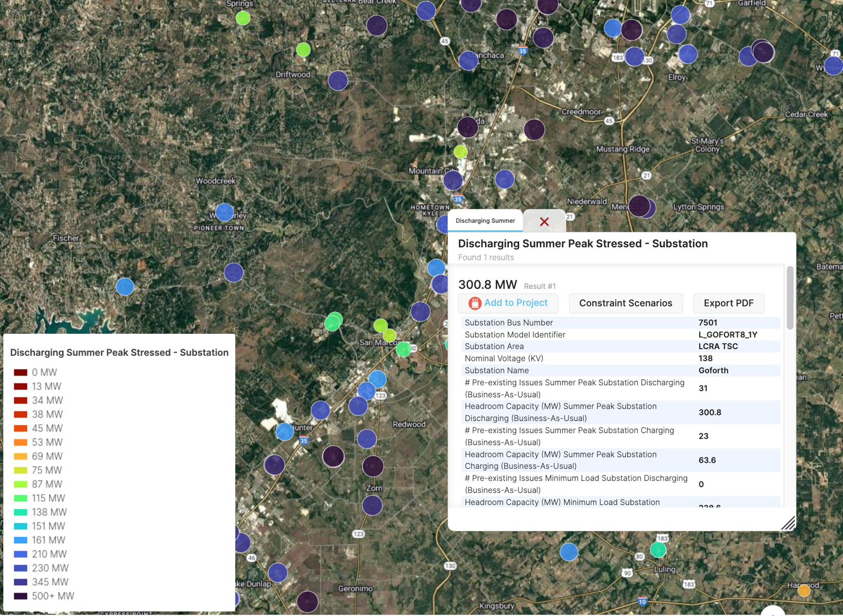Switch to the Discharging Summer tab
Screen dimensions: 843x616
[x=485, y=221]
